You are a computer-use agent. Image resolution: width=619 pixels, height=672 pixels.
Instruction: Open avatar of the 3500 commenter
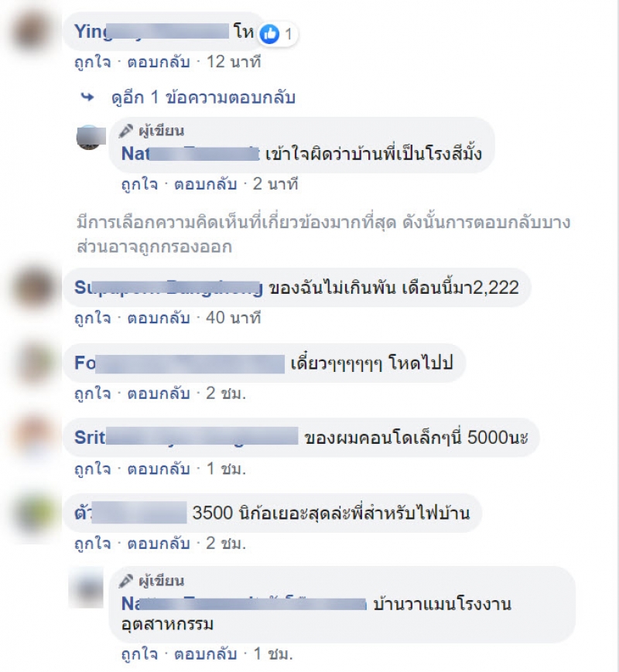35,513
